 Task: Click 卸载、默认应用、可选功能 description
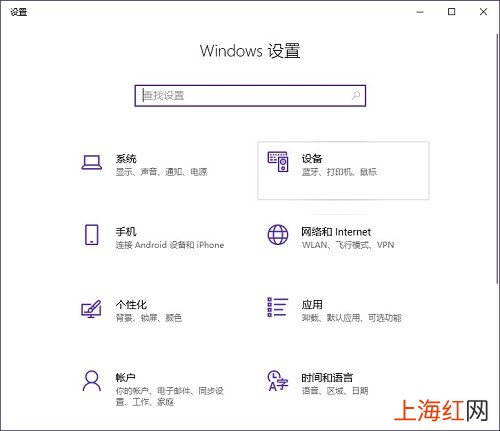coord(352,318)
